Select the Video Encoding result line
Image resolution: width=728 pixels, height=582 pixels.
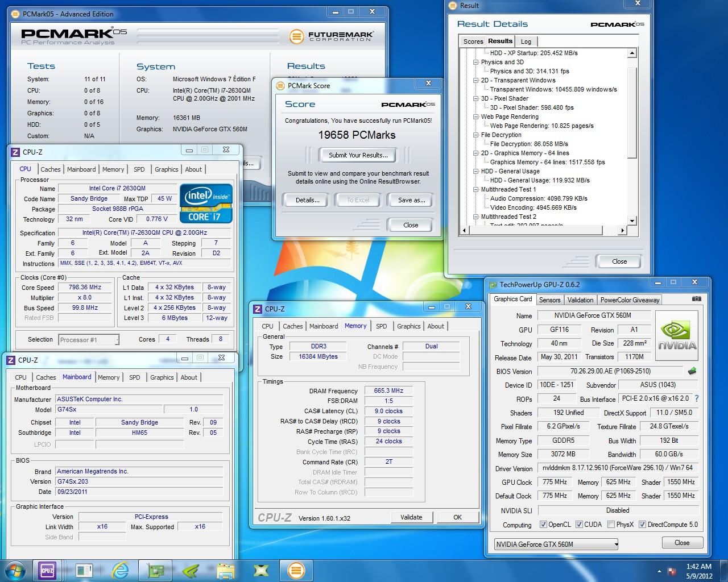tap(533, 207)
